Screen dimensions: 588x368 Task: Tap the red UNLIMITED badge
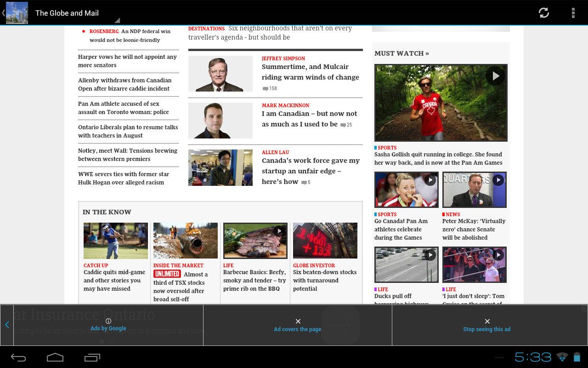pyautogui.click(x=167, y=274)
